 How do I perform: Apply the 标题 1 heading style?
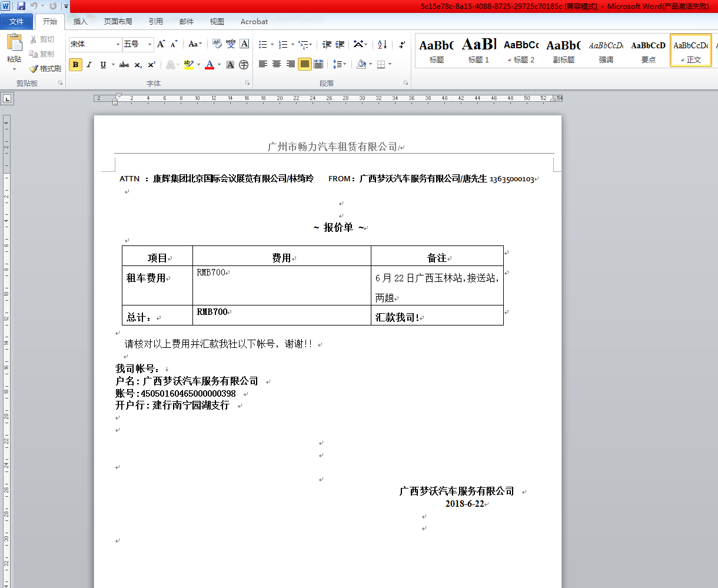(478, 51)
